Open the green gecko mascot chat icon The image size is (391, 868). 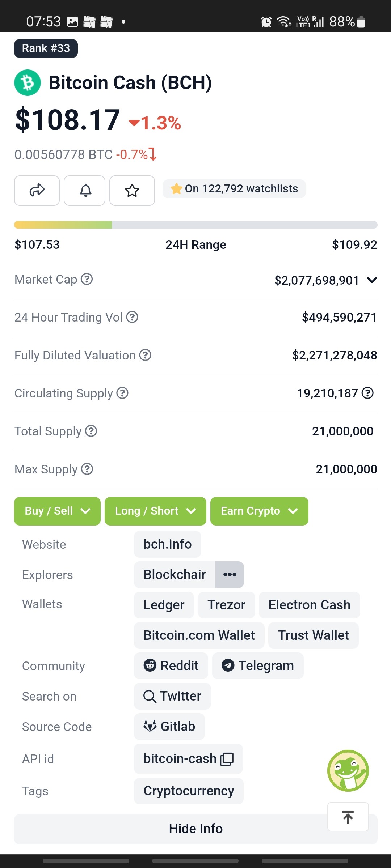click(x=348, y=770)
